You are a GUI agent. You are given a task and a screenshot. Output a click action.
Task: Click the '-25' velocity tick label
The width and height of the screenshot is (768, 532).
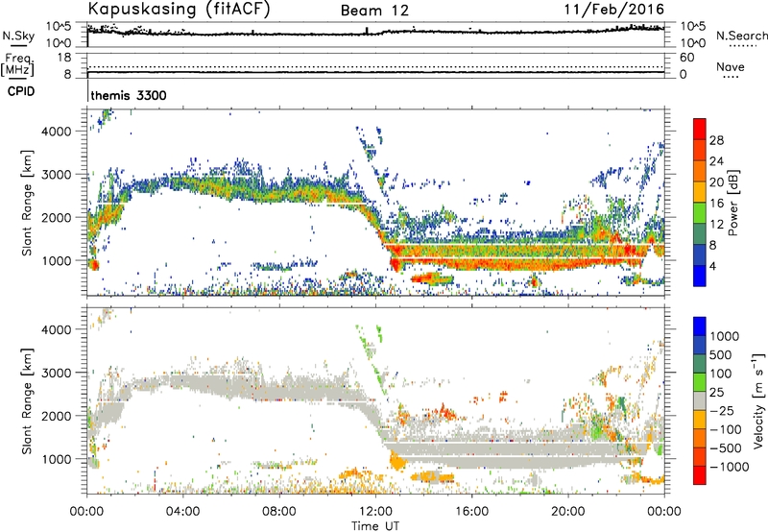click(722, 410)
